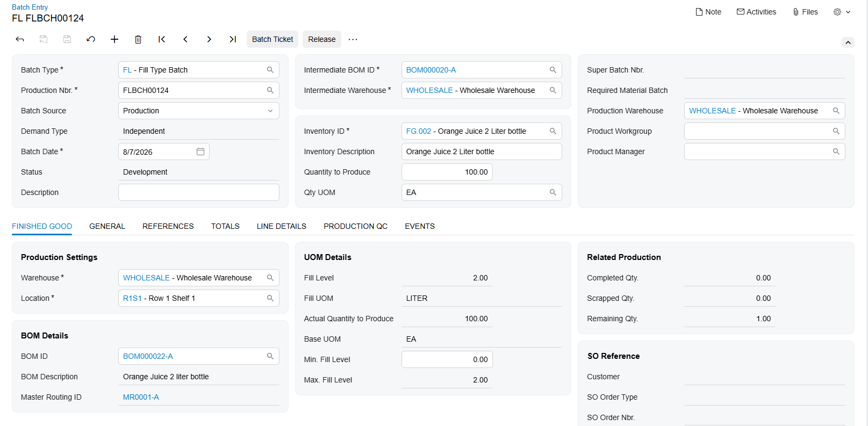This screenshot has height=426, width=868.
Task: Open the Files attachment panel
Action: 805,12
